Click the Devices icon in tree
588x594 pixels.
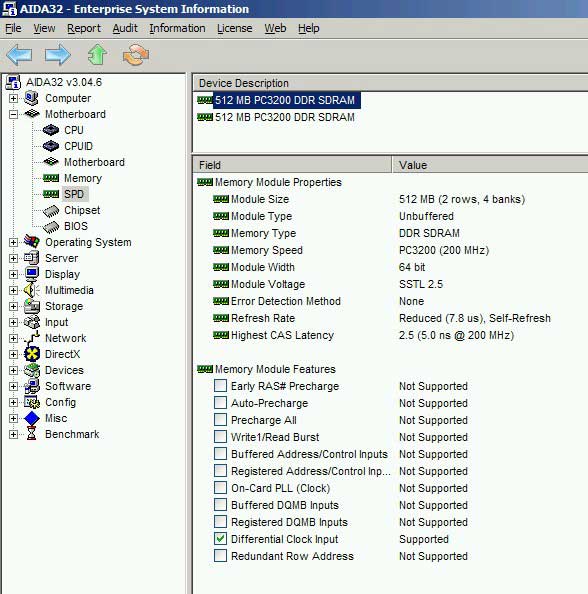pos(31,370)
